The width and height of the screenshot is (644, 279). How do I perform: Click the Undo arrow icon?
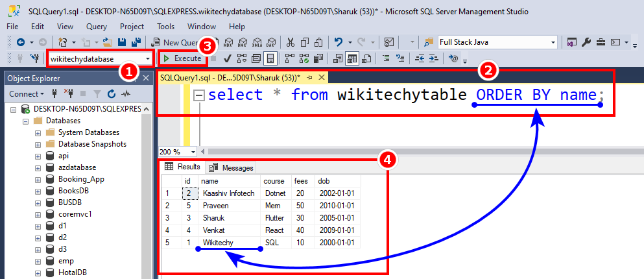coord(339,42)
